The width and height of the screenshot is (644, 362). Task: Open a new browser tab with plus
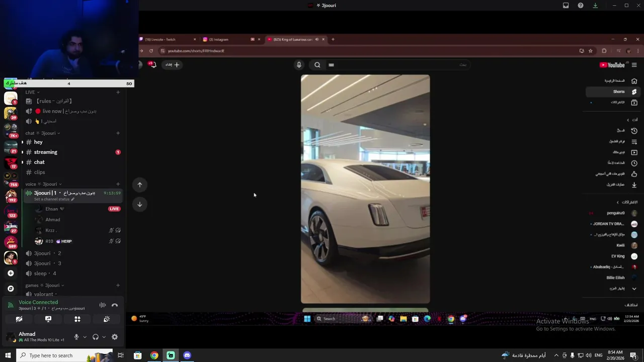333,39
